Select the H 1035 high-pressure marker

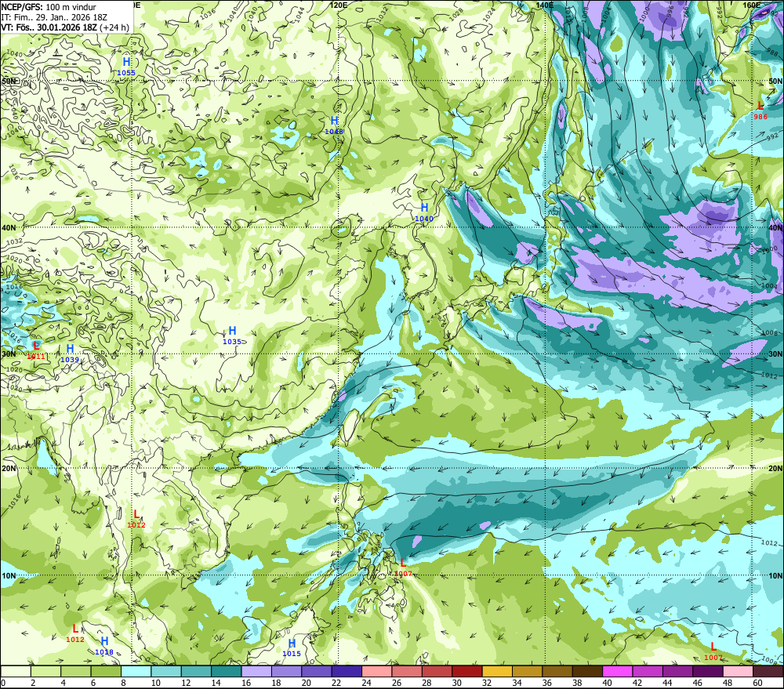[232, 335]
